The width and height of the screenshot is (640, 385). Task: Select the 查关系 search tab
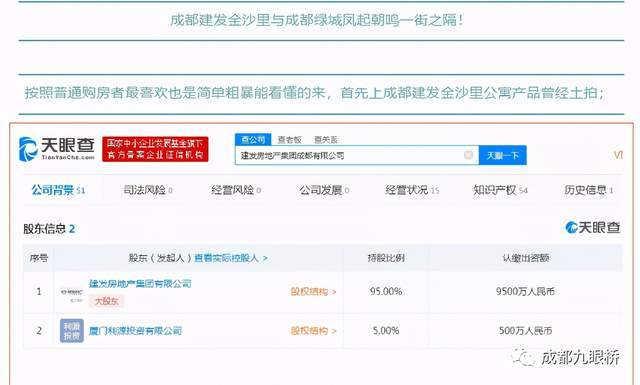coord(326,140)
